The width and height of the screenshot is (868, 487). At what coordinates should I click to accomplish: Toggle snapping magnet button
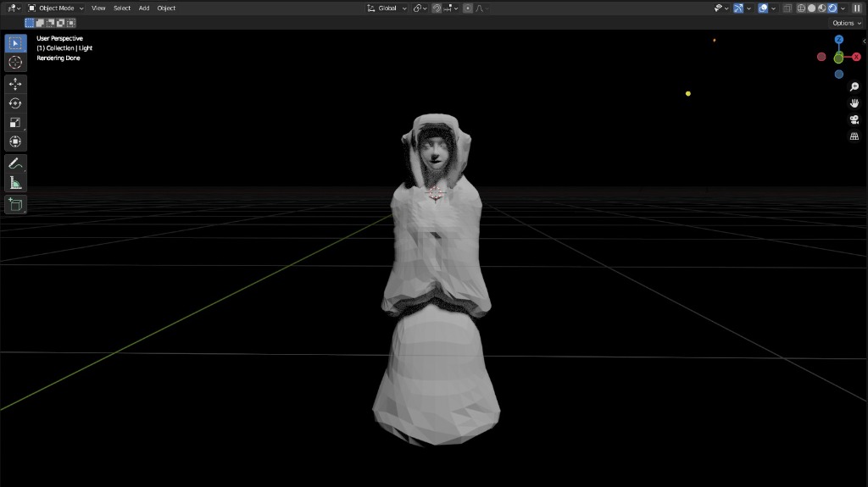[437, 8]
